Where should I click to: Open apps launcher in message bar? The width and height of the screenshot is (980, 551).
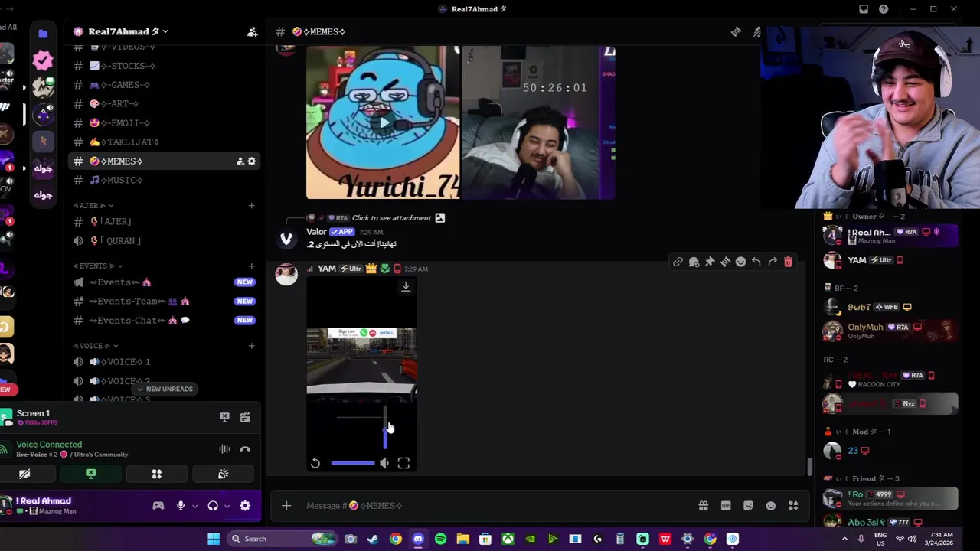[x=793, y=505]
